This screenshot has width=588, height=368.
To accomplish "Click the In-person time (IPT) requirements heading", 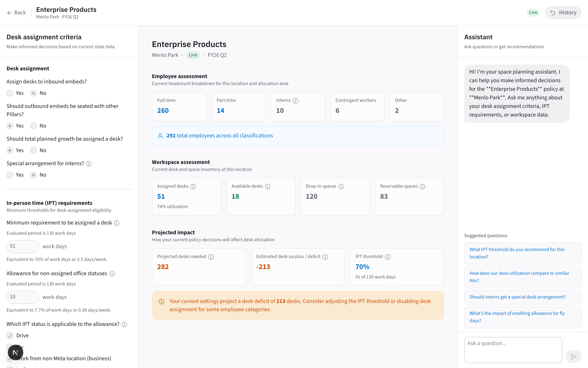I will (x=49, y=203).
